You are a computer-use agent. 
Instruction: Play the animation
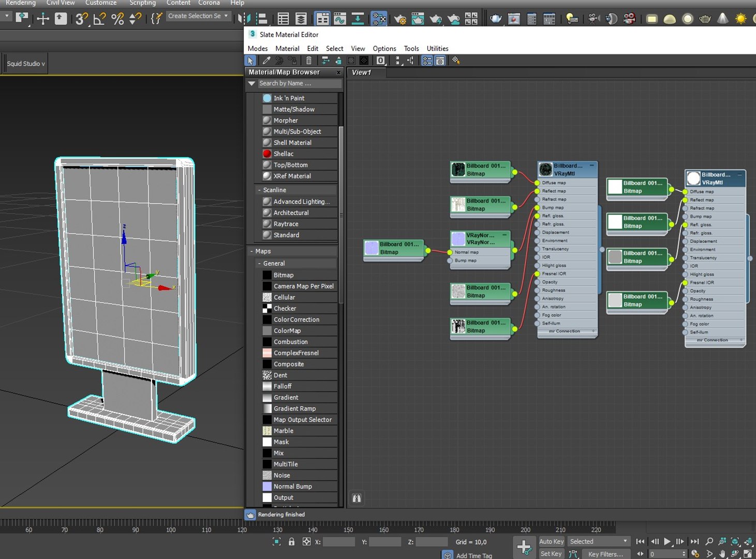point(667,541)
